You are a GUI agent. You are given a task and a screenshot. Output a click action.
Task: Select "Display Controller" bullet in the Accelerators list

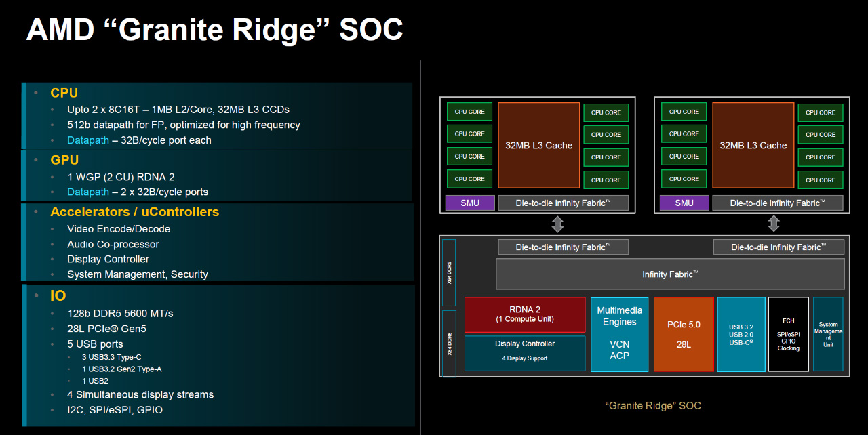(108, 259)
